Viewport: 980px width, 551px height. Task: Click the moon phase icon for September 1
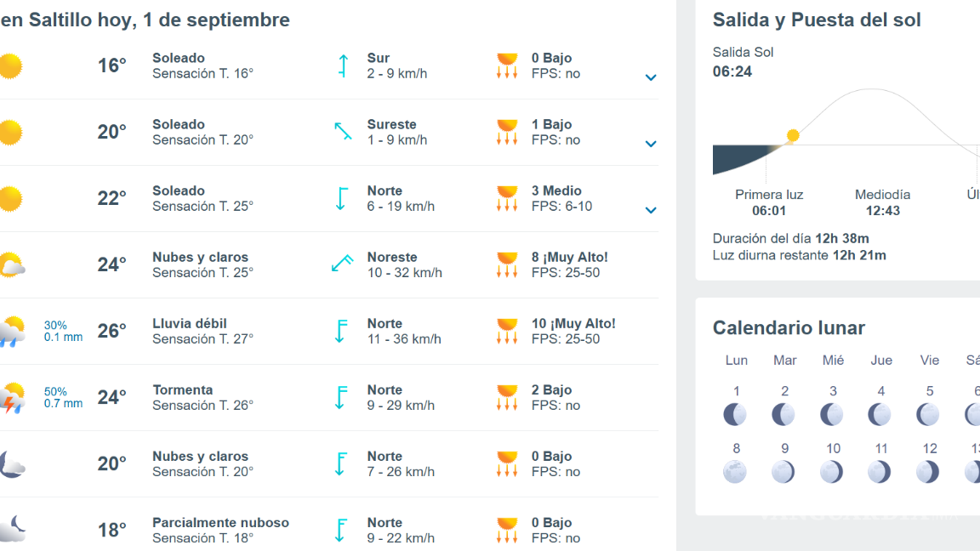[x=734, y=414]
